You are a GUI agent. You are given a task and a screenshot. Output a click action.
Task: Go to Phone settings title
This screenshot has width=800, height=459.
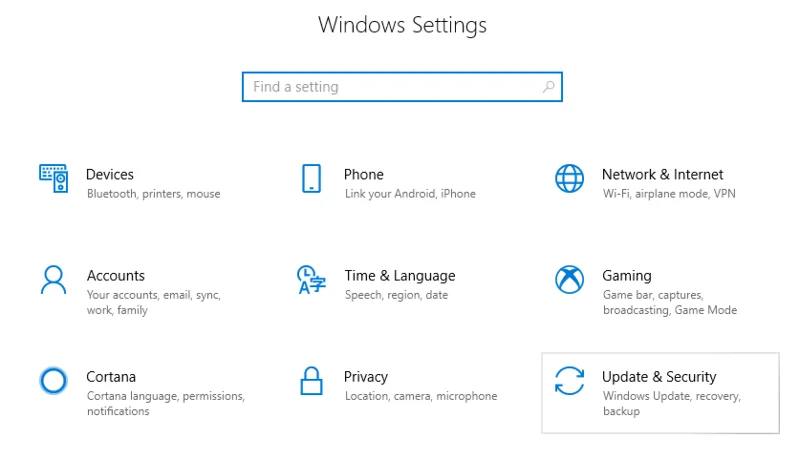click(x=363, y=174)
